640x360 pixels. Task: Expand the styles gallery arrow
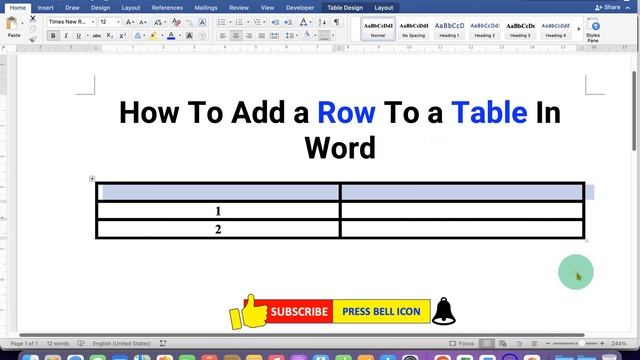pos(579,29)
